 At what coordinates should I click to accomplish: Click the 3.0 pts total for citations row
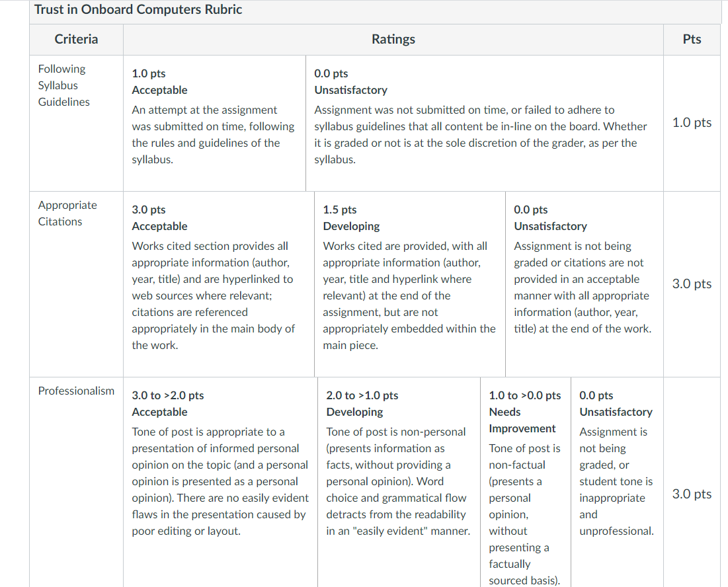pyautogui.click(x=692, y=284)
